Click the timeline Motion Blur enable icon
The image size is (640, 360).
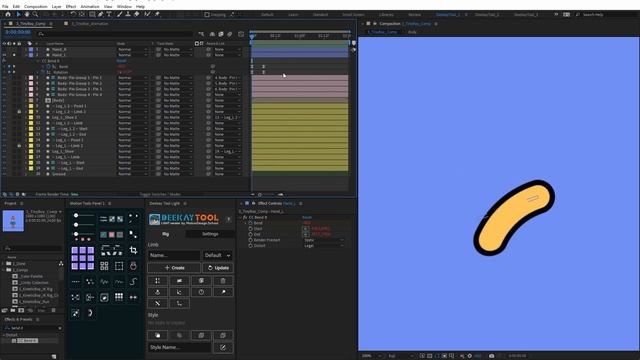tap(230, 34)
